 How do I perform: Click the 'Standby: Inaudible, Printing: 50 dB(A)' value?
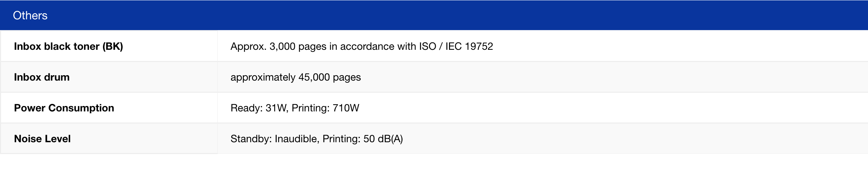[x=316, y=139]
